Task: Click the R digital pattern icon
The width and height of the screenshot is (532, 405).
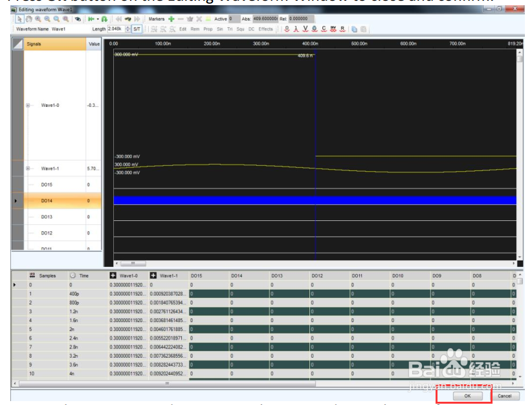Action: tap(342, 29)
